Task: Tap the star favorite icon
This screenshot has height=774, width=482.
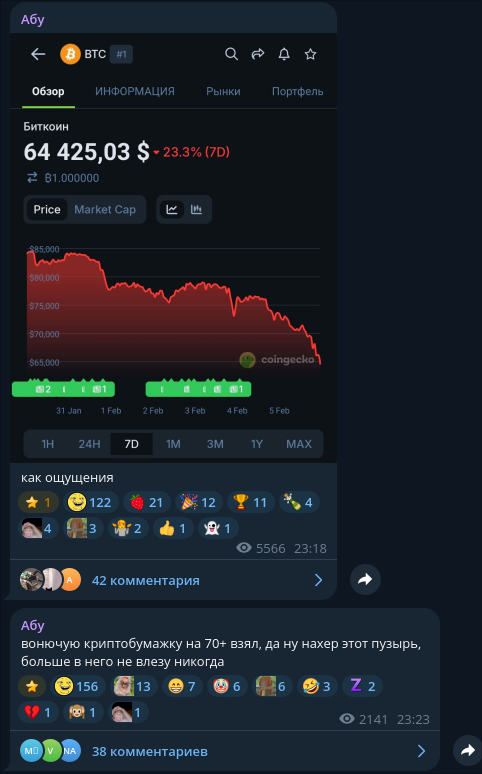Action: coord(310,54)
